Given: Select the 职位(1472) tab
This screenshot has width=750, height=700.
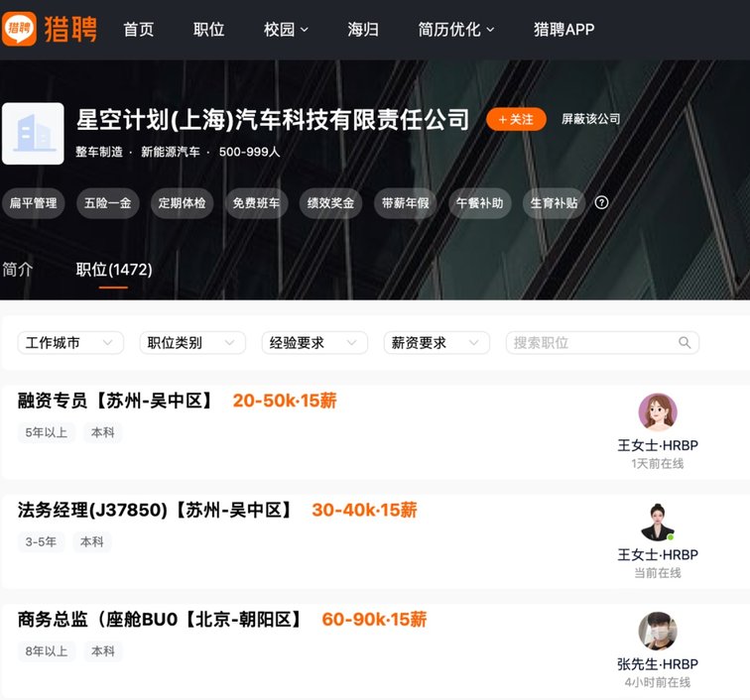Looking at the screenshot, I should click(114, 270).
